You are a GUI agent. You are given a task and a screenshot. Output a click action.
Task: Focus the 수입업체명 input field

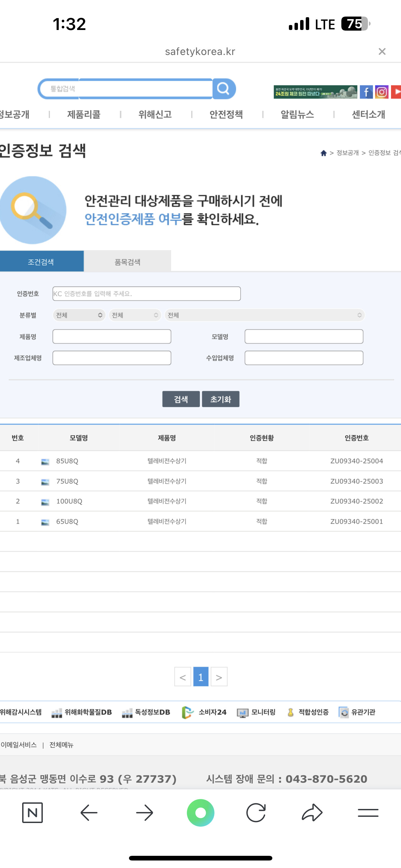click(x=304, y=358)
